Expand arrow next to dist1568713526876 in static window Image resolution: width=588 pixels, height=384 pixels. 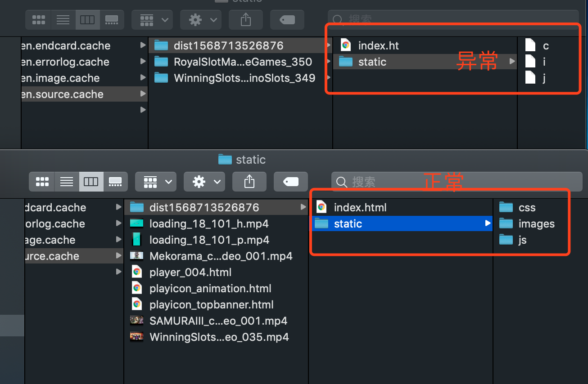[x=303, y=207]
